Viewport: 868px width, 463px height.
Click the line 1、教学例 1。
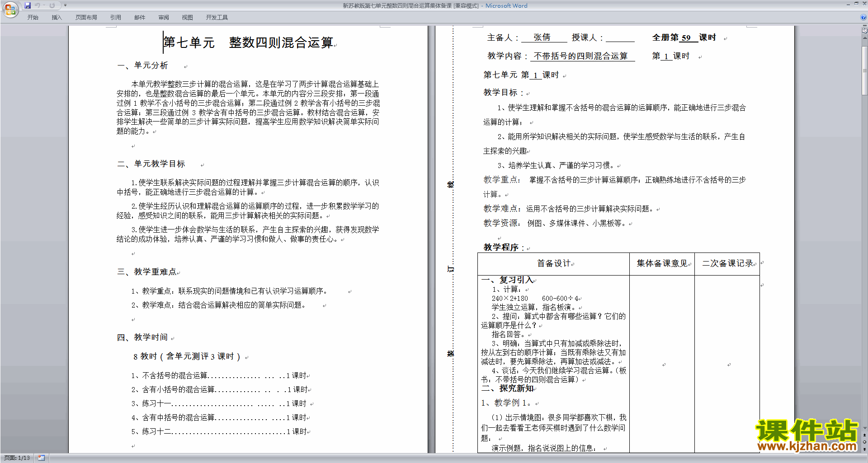point(506,403)
